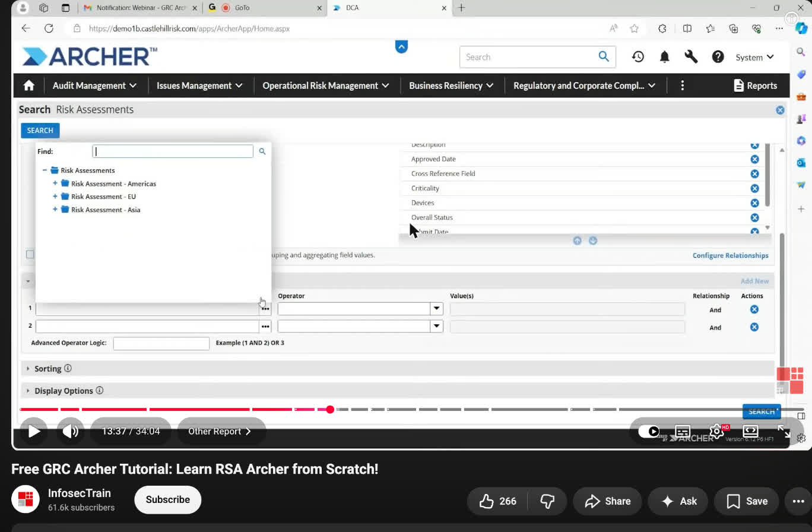Open the Audit Management menu
This screenshot has height=532, width=812.
click(94, 85)
